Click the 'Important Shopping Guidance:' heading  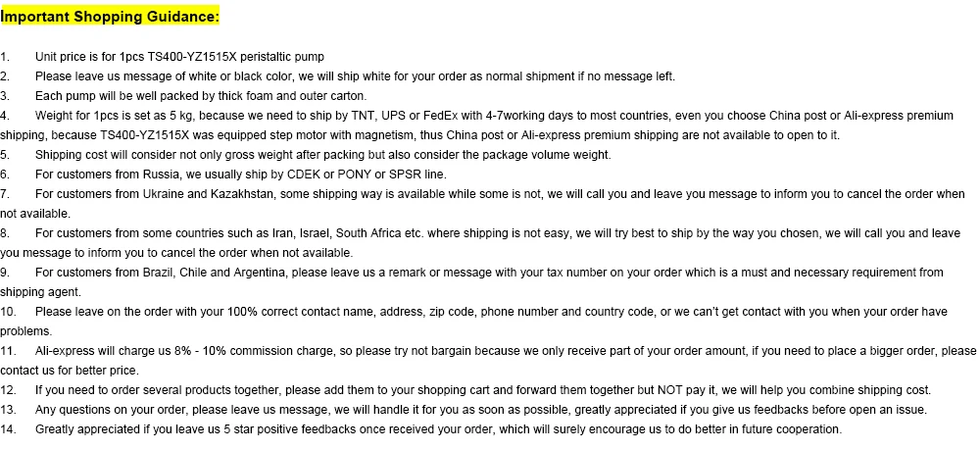(x=110, y=17)
